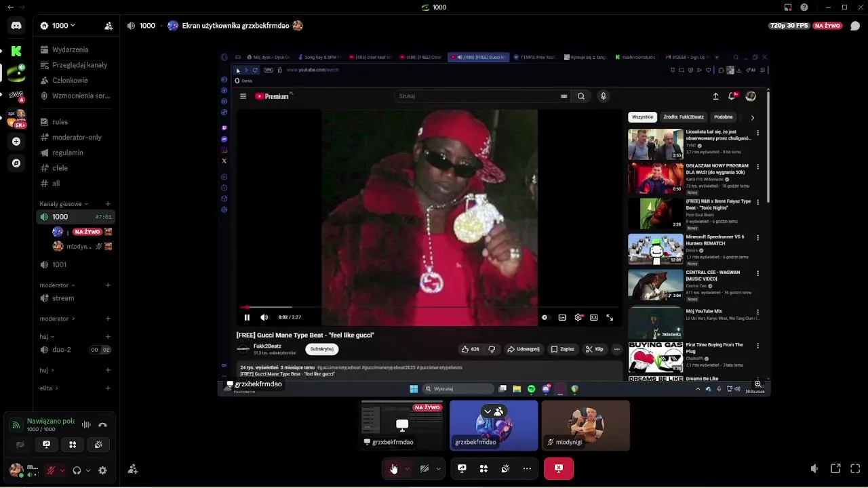The width and height of the screenshot is (868, 488).
Task: Select the regulamin channel
Action: [x=76, y=152]
